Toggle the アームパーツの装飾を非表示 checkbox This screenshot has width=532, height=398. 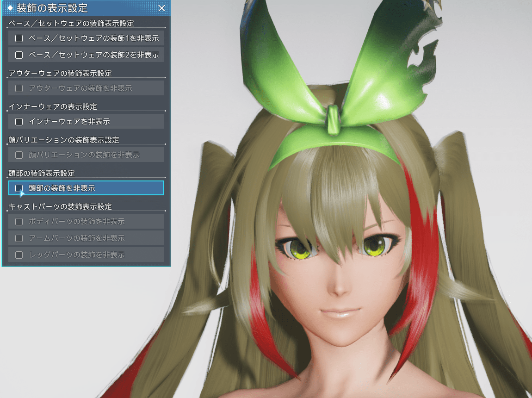point(19,238)
